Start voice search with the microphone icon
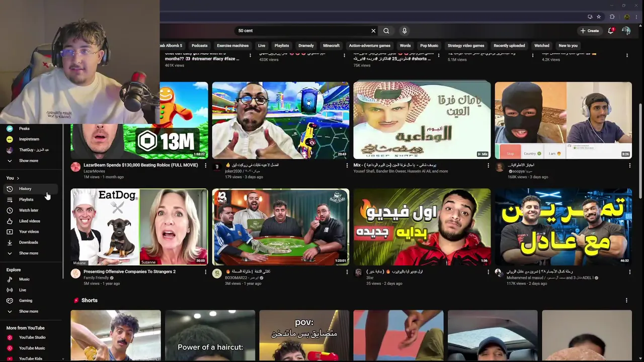The image size is (644, 362). [x=405, y=31]
